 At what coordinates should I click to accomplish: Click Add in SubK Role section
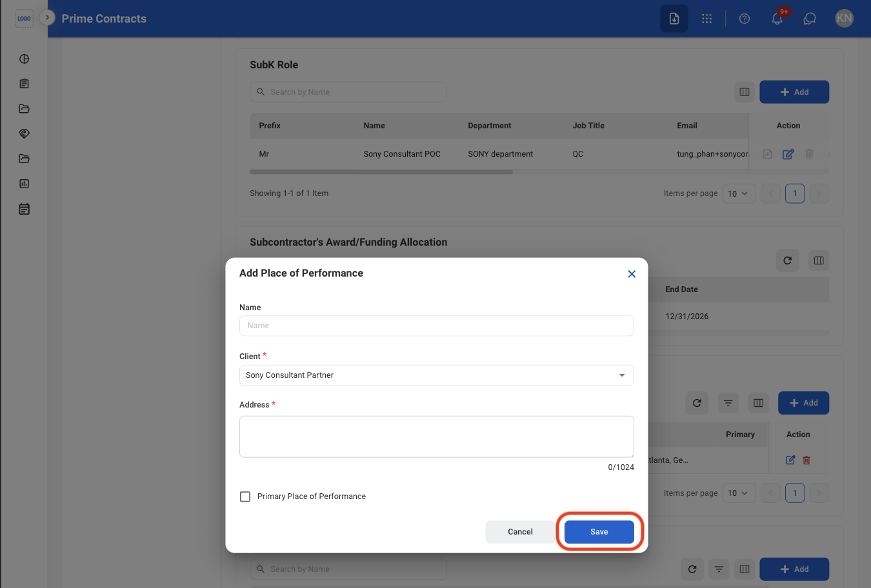[794, 92]
